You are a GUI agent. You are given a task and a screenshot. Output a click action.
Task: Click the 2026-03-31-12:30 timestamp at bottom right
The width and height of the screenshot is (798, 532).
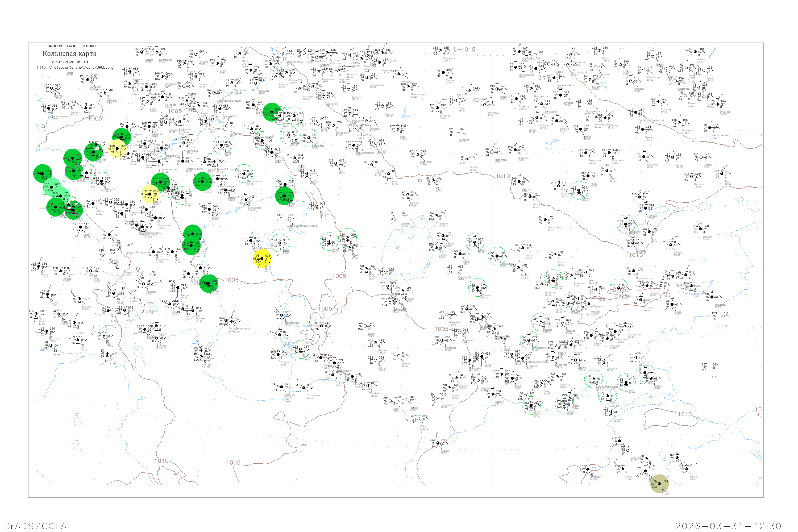point(728,526)
